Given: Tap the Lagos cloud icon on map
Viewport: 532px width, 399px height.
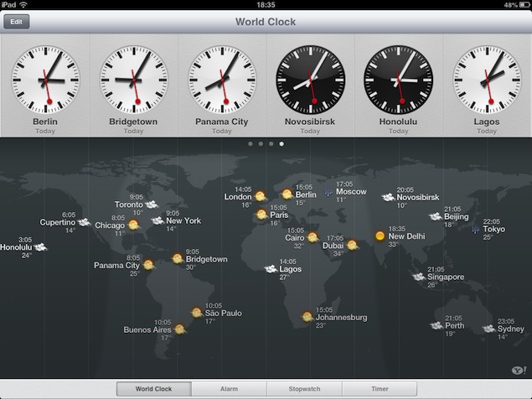Looking at the screenshot, I should coord(271,269).
